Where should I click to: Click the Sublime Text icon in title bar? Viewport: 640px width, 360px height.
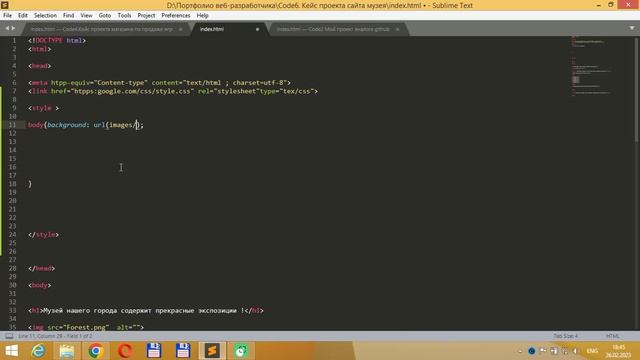(5, 5)
